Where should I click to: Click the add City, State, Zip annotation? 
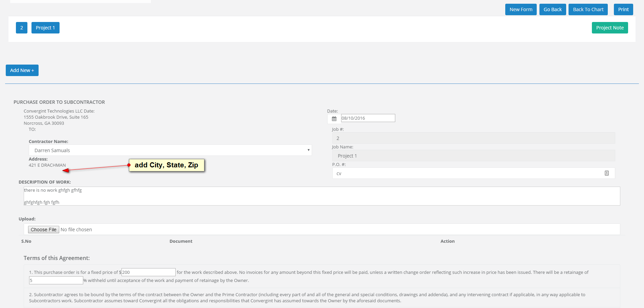pos(166,165)
